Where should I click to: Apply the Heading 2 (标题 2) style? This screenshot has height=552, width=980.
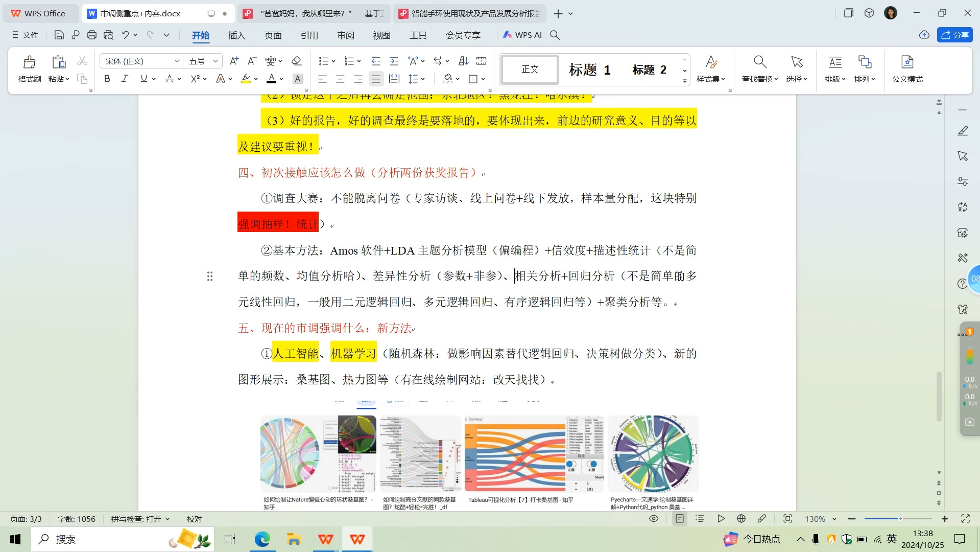point(649,70)
